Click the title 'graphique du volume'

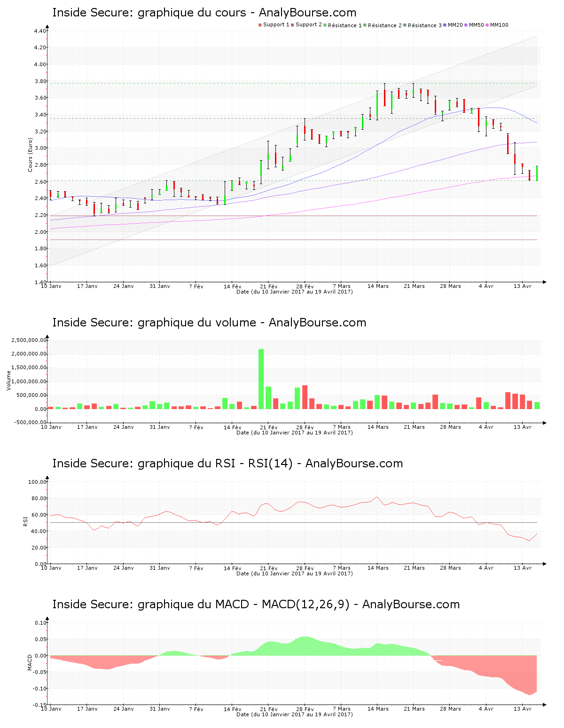pyautogui.click(x=197, y=323)
